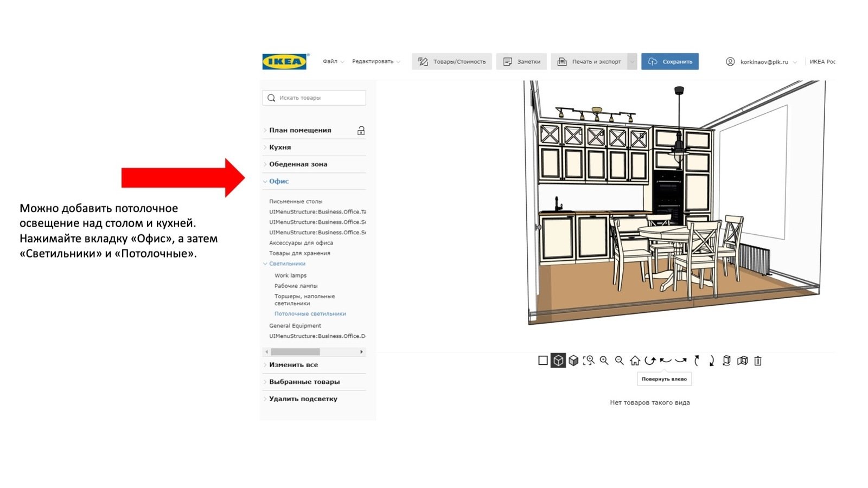Select the shaded 3D cube view icon
This screenshot has width=868, height=488.
pyautogui.click(x=573, y=361)
